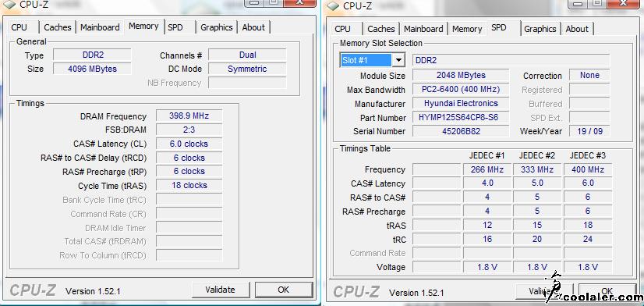Screen dimensions: 644x306
Task: Click the 18 clocks tRAS value
Action: coord(189,185)
